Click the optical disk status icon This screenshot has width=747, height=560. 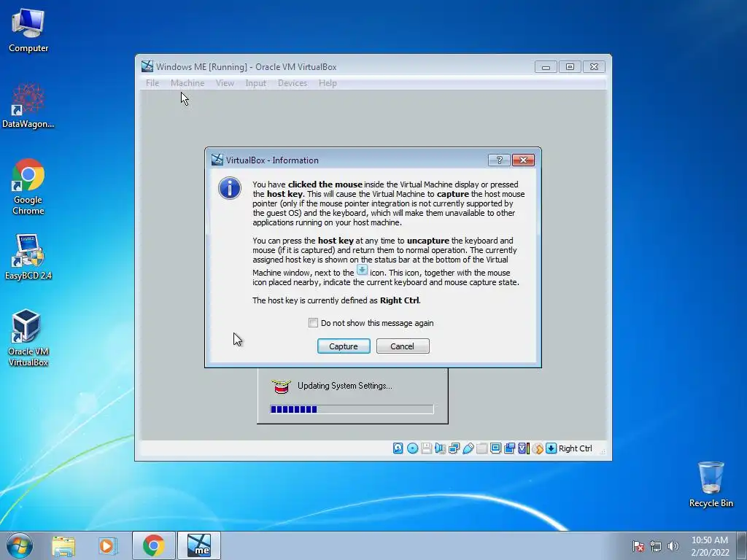[x=413, y=448]
